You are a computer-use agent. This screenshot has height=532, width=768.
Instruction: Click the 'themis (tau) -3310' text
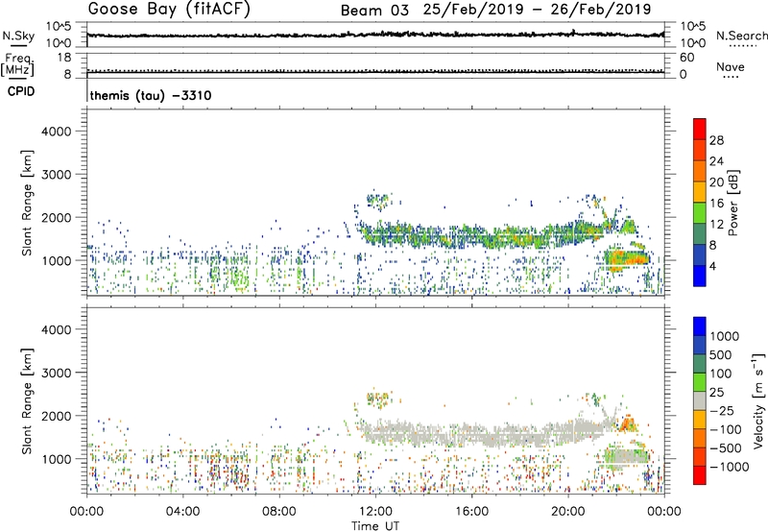(x=151, y=95)
